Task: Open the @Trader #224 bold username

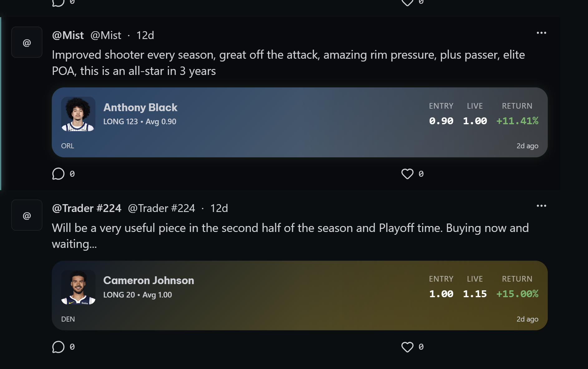Action: (87, 208)
